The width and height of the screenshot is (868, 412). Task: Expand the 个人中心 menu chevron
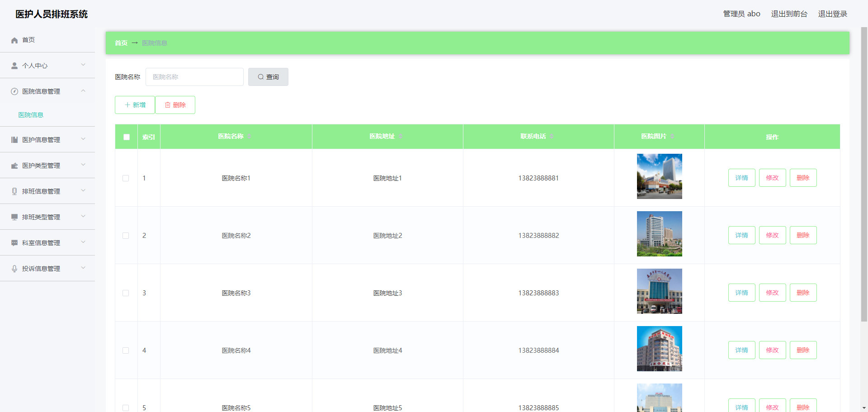pos(83,65)
